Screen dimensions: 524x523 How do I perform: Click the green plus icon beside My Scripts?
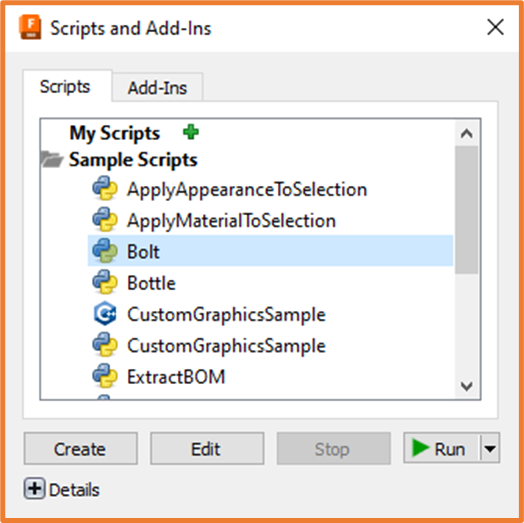[191, 132]
